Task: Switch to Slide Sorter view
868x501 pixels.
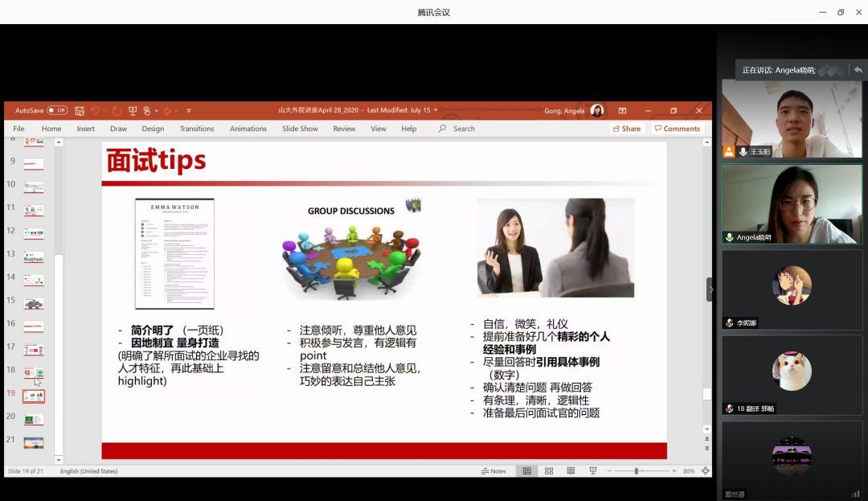Action: click(x=549, y=471)
